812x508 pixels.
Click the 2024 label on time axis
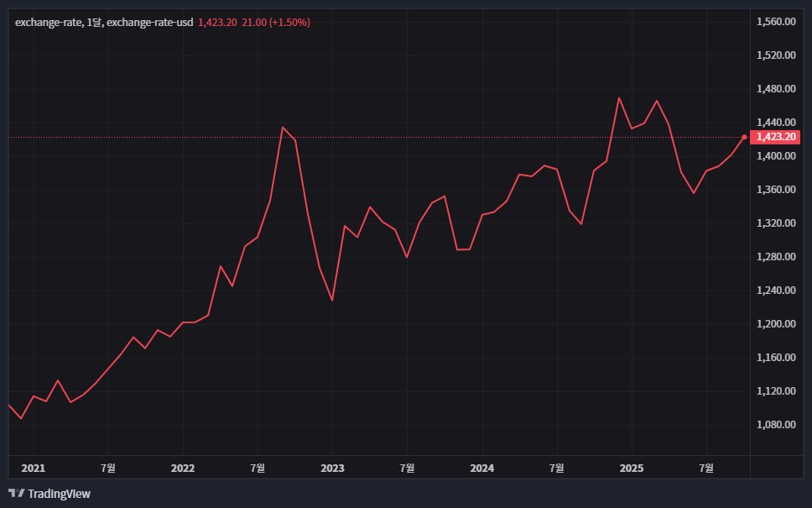coord(481,468)
